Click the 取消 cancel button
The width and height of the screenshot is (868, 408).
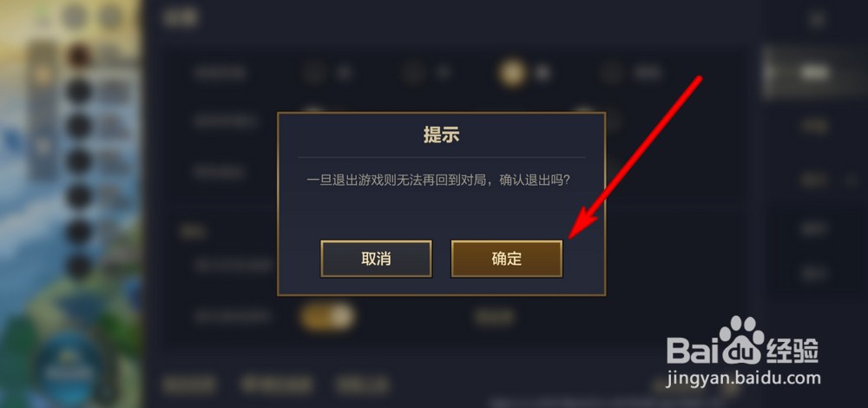[376, 259]
